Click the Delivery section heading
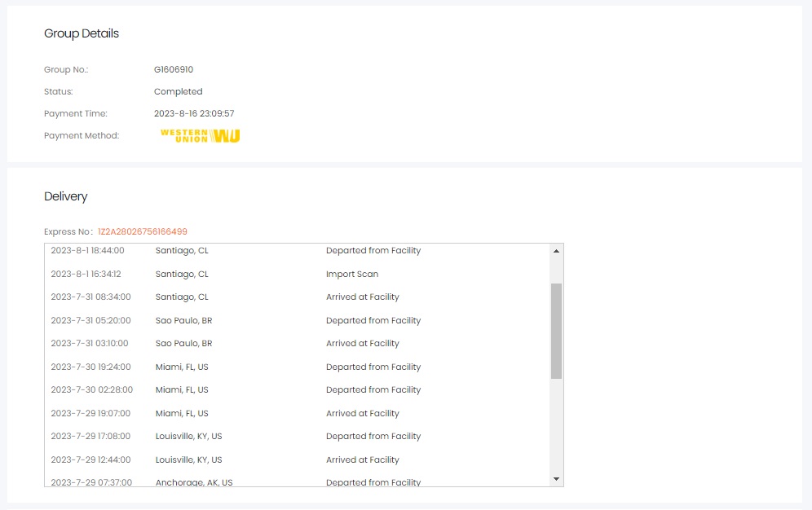This screenshot has height=510, width=812. click(66, 196)
